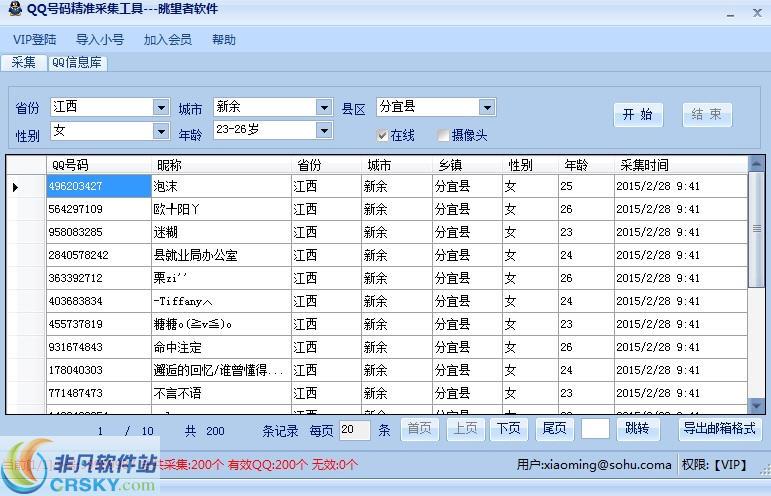Click nickname cell 命中注定
Image resolution: width=771 pixels, height=496 pixels.
[x=221, y=347]
